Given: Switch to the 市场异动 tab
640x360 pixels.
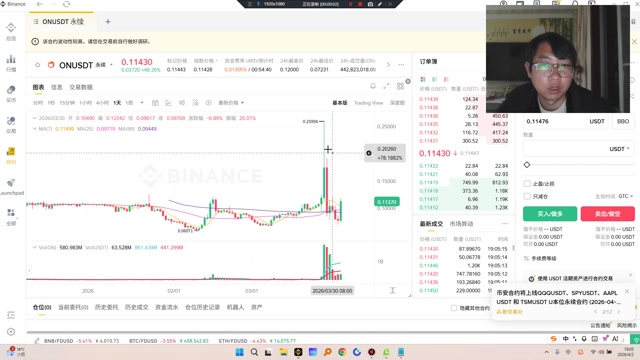Looking at the screenshot, I should [461, 224].
